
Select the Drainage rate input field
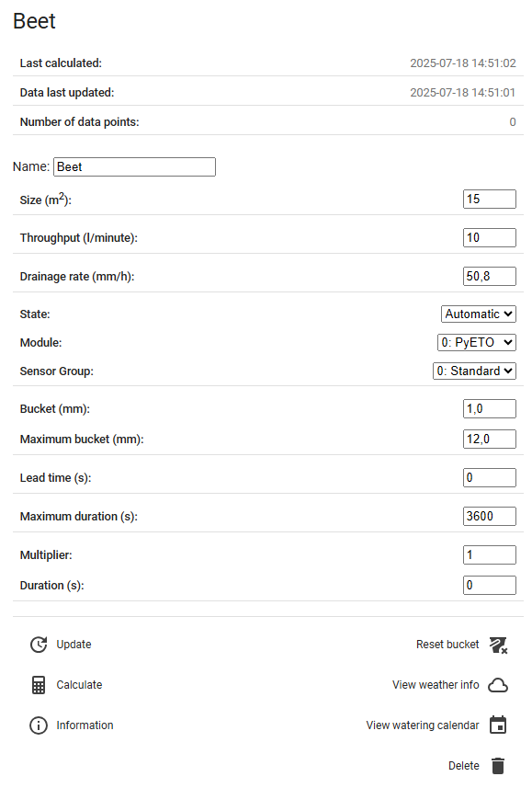tap(490, 277)
